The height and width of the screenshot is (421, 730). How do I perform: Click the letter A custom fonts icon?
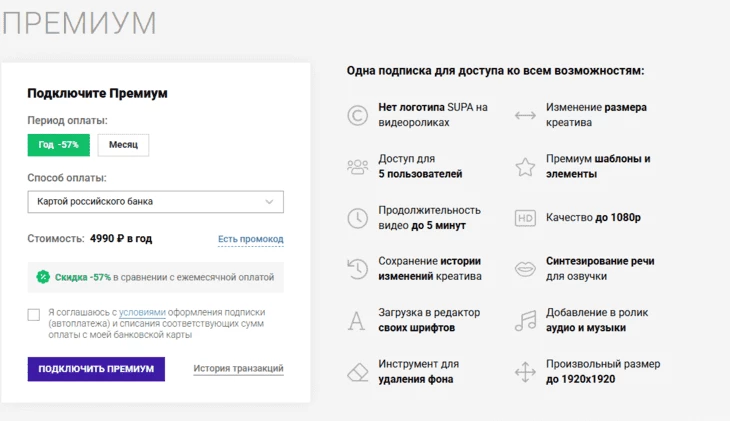click(x=356, y=321)
